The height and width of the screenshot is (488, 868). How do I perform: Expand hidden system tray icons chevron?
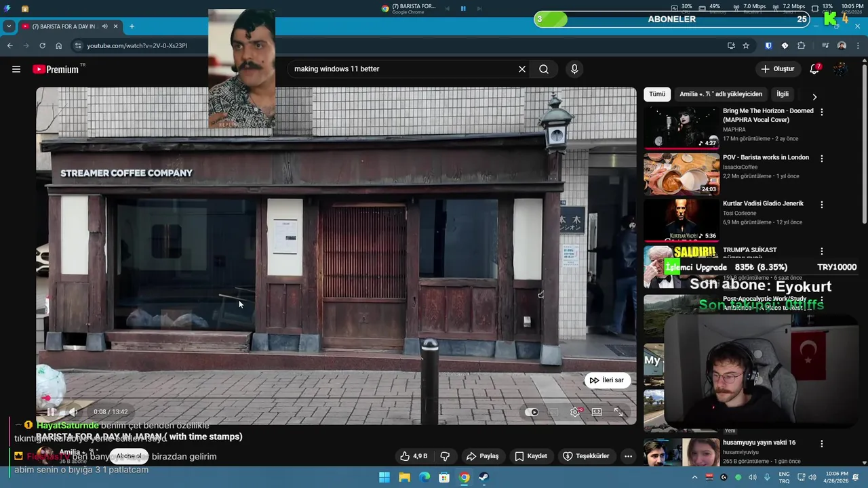pos(694,477)
